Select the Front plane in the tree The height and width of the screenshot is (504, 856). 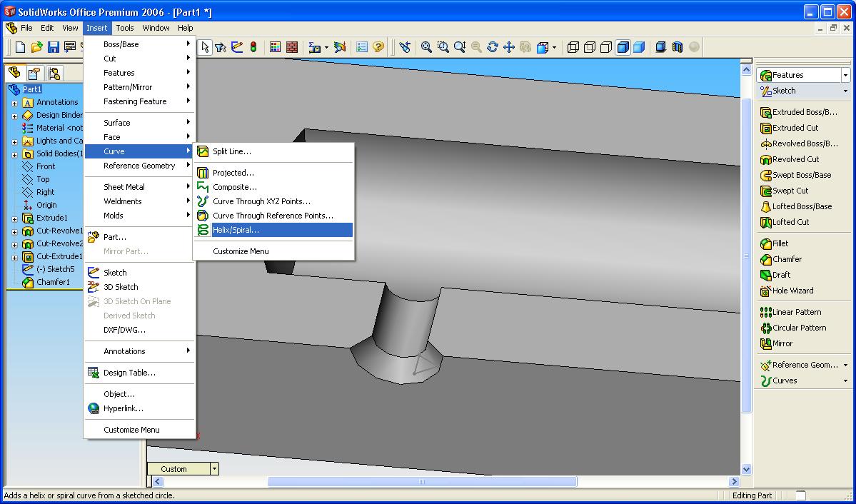tap(46, 166)
